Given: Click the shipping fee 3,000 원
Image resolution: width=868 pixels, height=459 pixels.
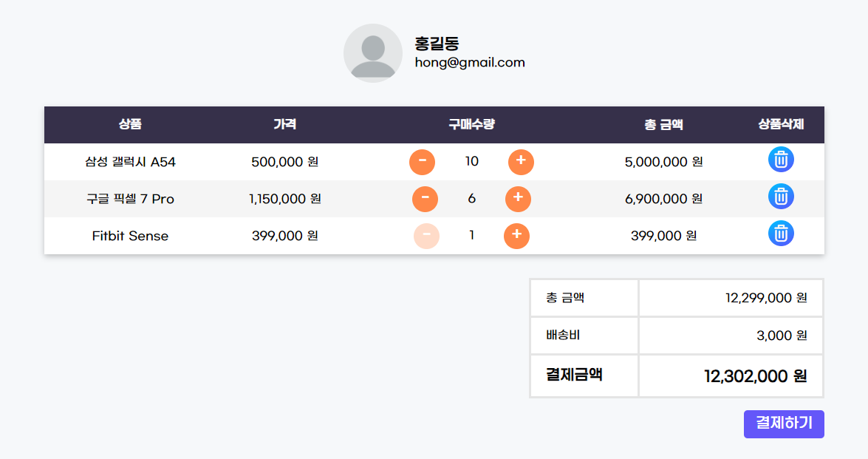Looking at the screenshot, I should point(782,336).
